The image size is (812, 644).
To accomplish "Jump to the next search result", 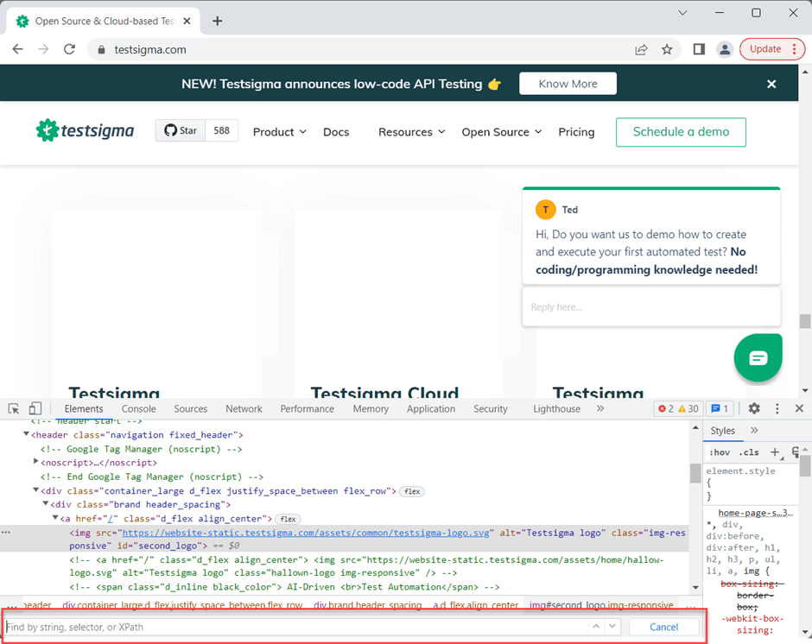I will coord(612,627).
